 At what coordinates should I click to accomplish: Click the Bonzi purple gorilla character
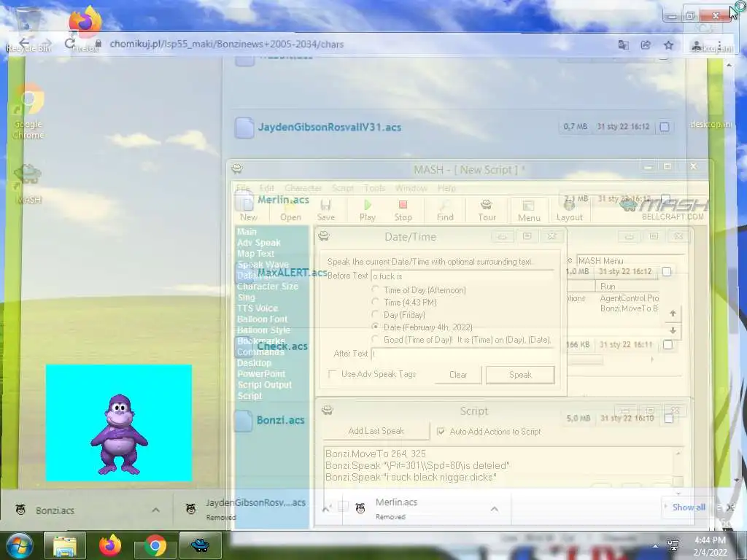pyautogui.click(x=119, y=435)
